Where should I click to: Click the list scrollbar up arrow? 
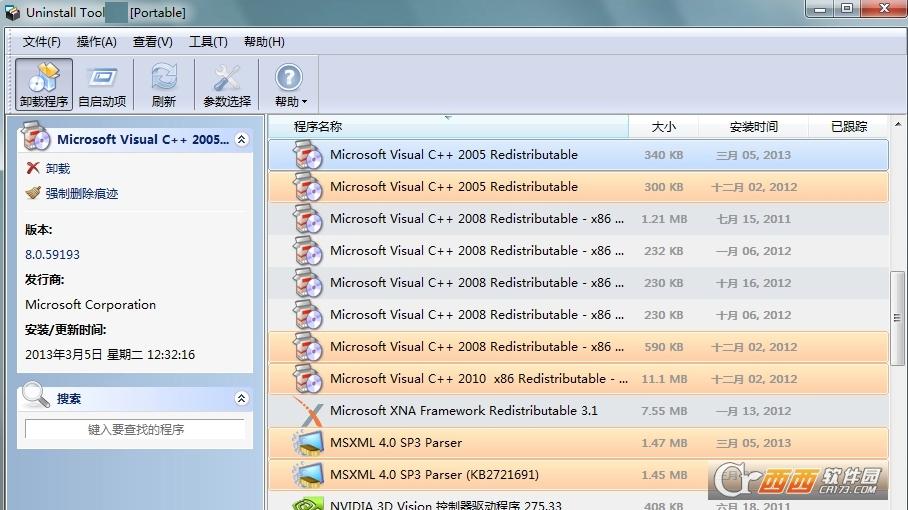tap(898, 124)
